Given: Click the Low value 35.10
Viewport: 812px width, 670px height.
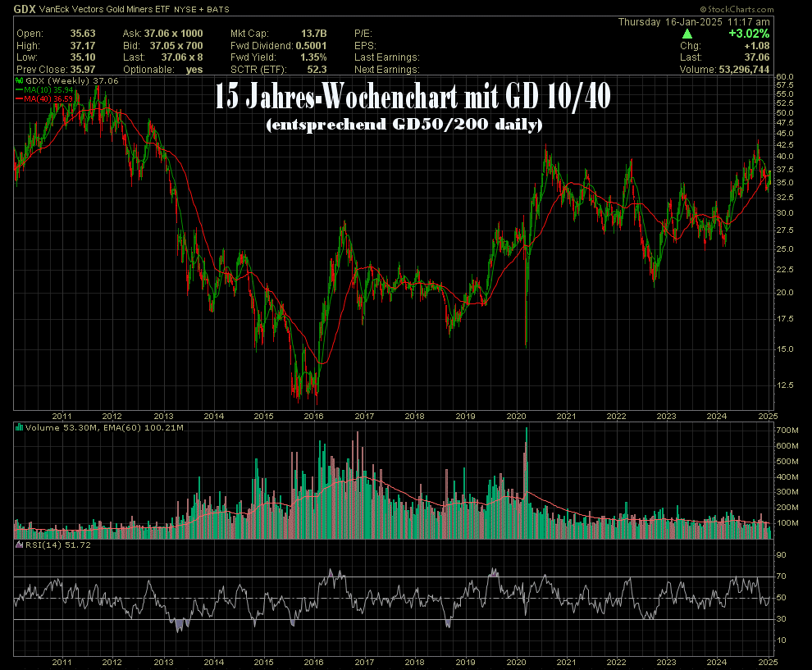Looking at the screenshot, I should click(83, 57).
